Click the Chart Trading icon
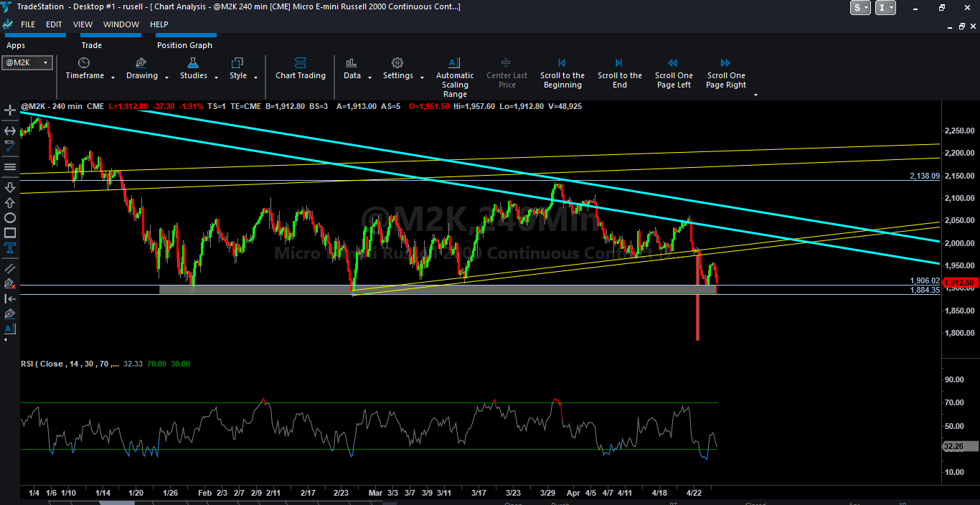Image resolution: width=980 pixels, height=505 pixels. (300, 70)
